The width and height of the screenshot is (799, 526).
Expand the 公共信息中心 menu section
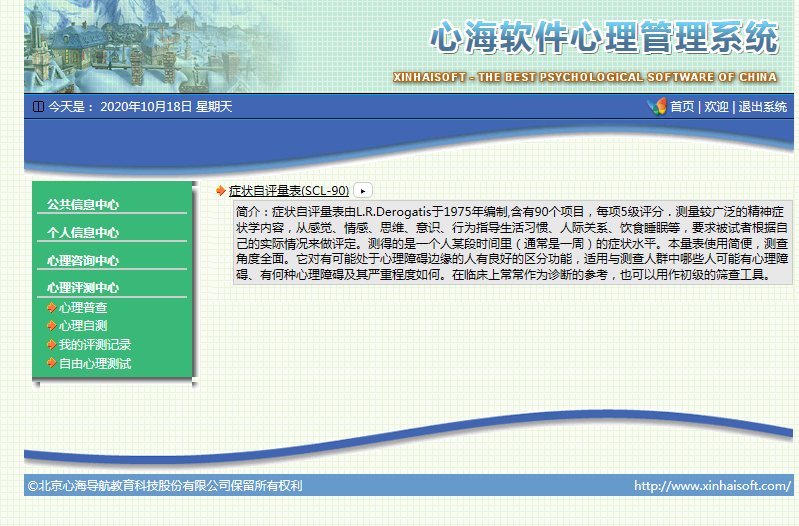[x=83, y=204]
